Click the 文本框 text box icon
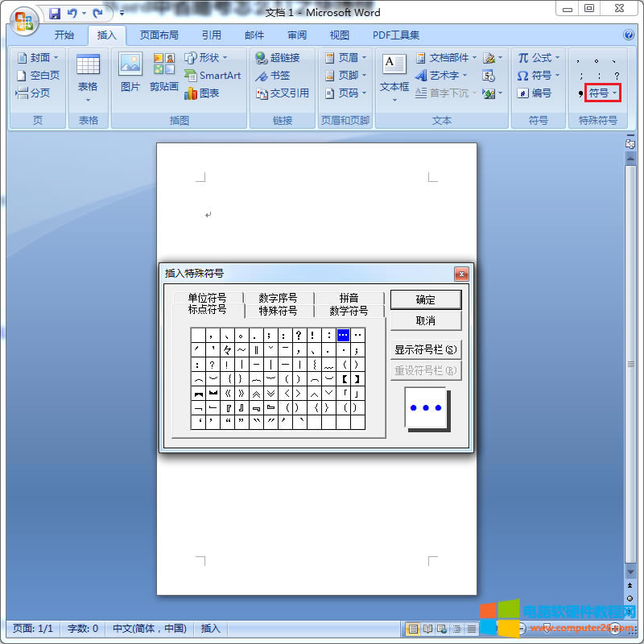 (x=394, y=74)
